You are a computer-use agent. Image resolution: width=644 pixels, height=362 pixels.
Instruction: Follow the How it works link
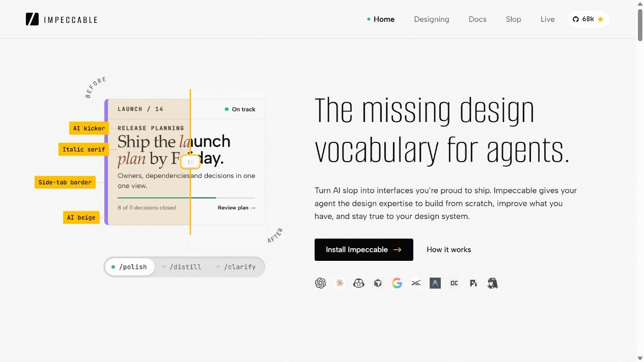pyautogui.click(x=449, y=250)
